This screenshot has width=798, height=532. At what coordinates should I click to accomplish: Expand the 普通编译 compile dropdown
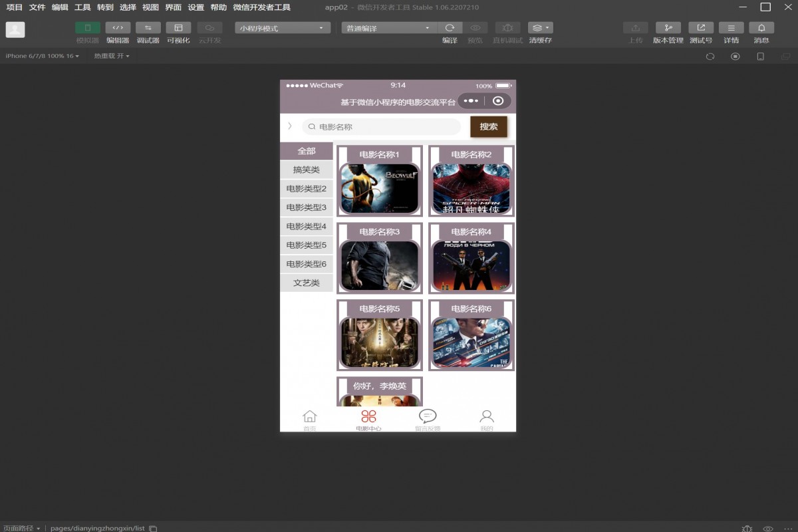(x=389, y=28)
